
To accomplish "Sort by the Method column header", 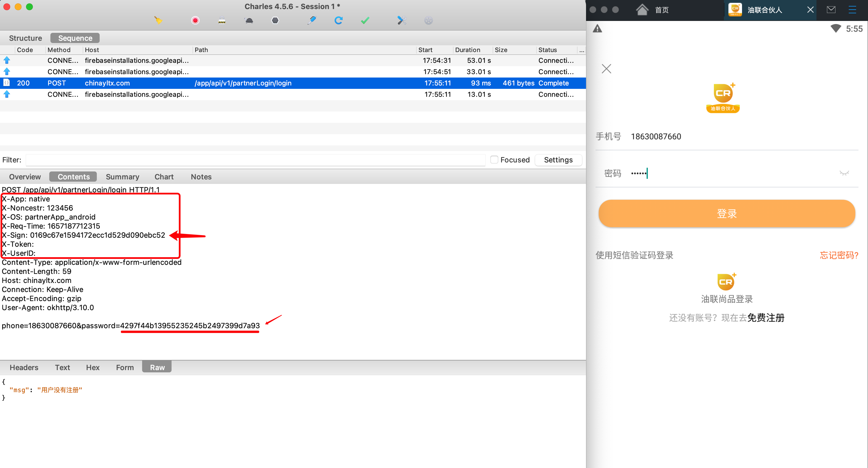I will pos(64,50).
